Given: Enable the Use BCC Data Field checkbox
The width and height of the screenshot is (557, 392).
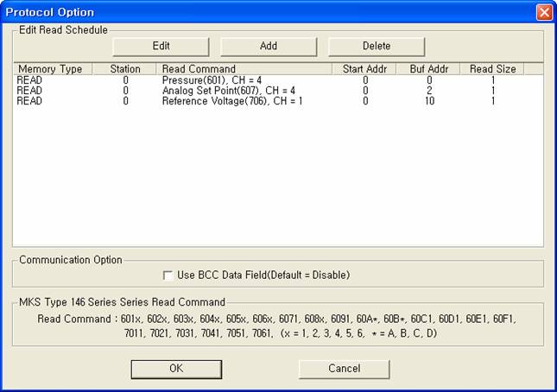Looking at the screenshot, I should (168, 275).
